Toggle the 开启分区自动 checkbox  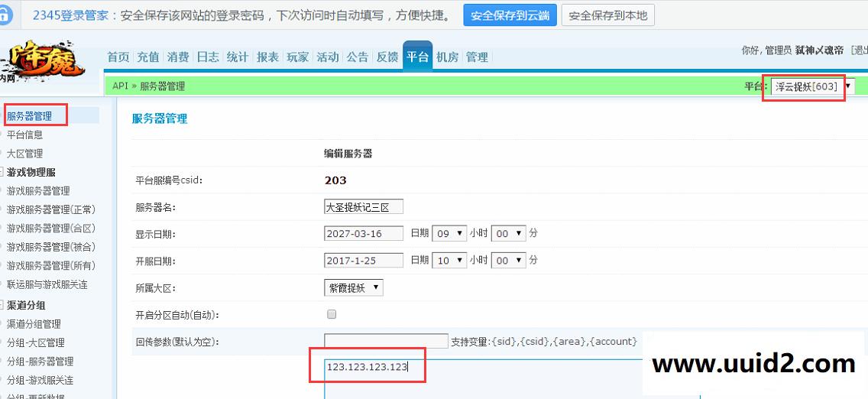point(332,314)
